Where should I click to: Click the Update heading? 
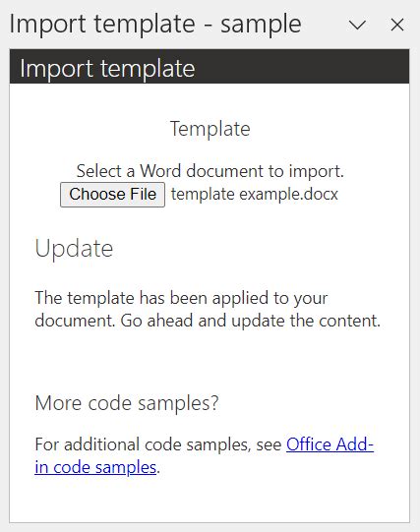pyautogui.click(x=74, y=250)
